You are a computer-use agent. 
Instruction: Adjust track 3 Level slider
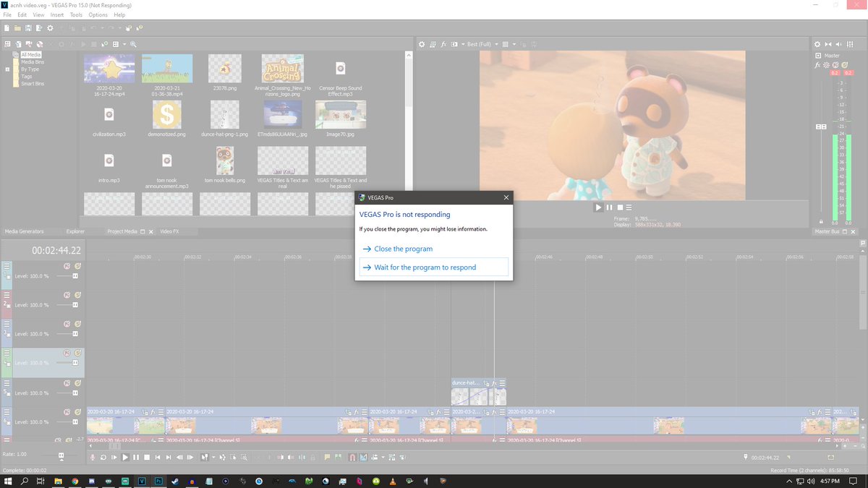point(75,334)
